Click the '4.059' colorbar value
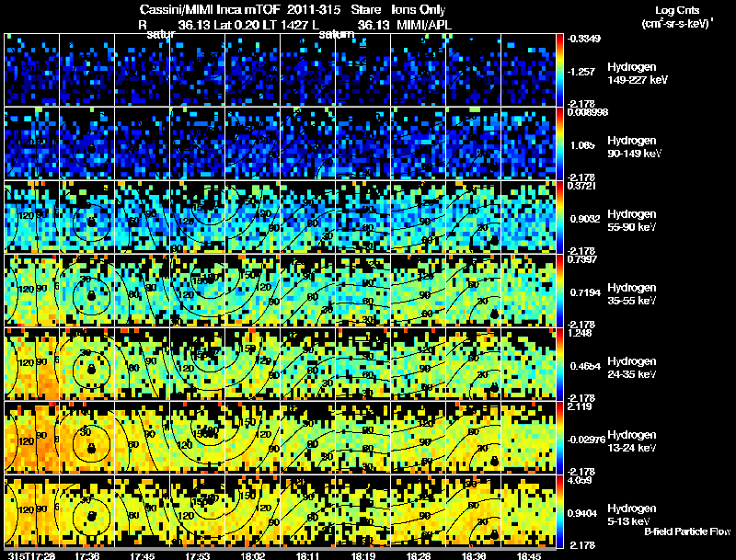 580,480
